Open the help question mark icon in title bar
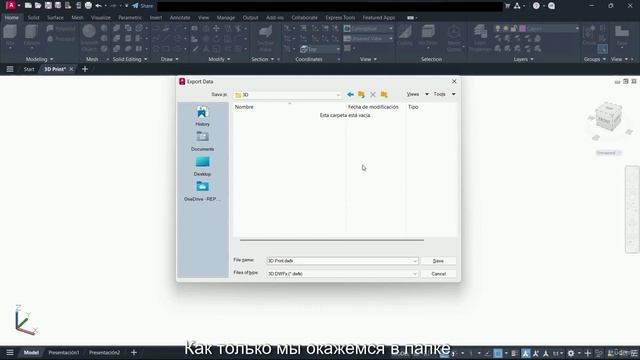 pyautogui.click(x=536, y=6)
